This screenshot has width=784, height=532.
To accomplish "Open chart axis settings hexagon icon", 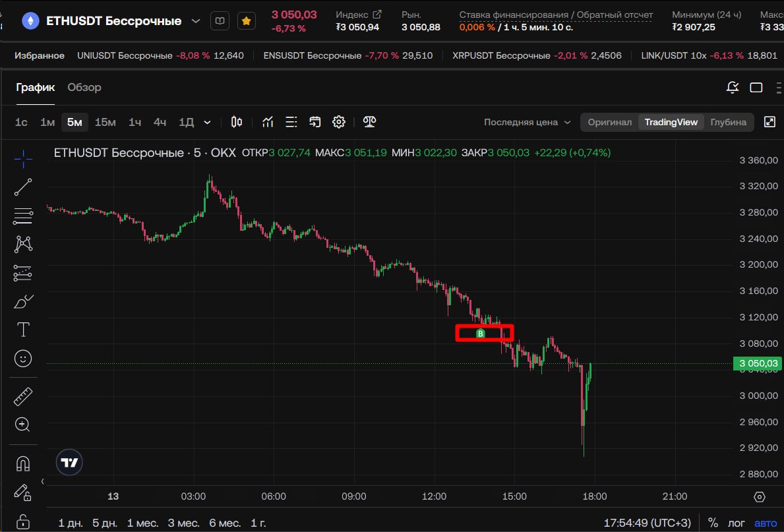I will click(760, 496).
